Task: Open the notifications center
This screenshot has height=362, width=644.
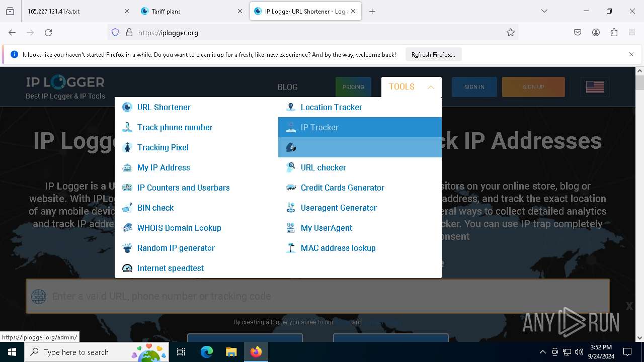Action: pyautogui.click(x=627, y=352)
